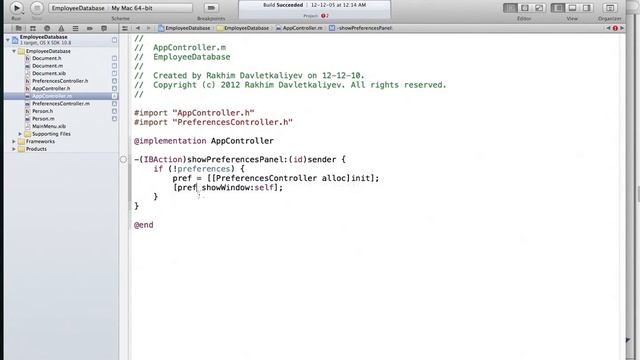The height and width of the screenshot is (360, 640).
Task: Show the Debug navigator
Action: point(76,28)
